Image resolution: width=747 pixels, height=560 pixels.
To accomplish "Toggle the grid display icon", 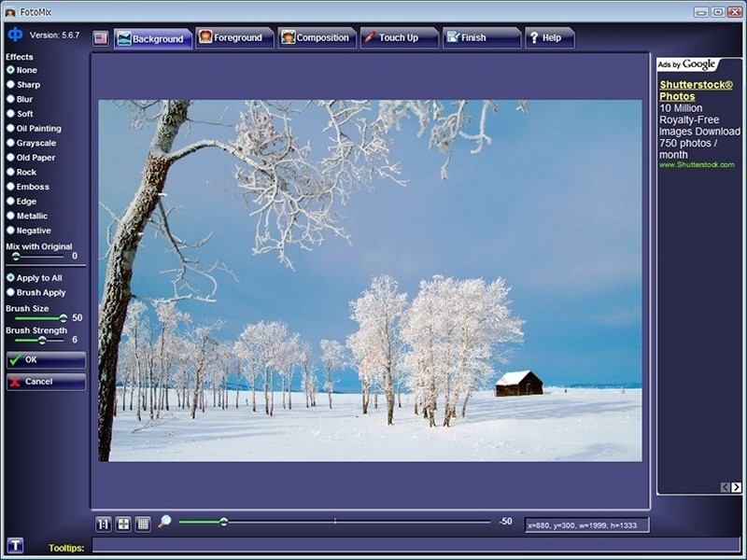I will tap(143, 525).
